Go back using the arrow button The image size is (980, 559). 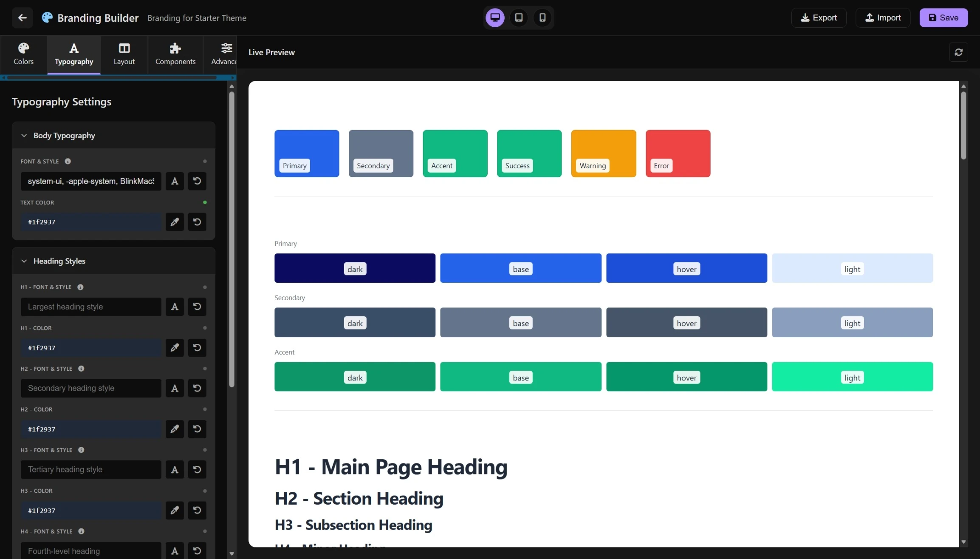click(x=23, y=17)
